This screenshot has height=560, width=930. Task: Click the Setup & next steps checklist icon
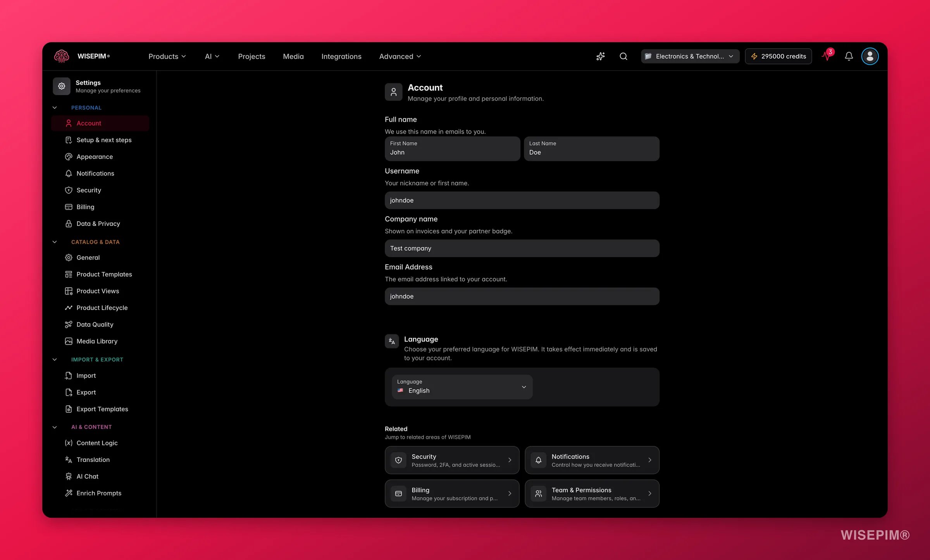click(69, 140)
